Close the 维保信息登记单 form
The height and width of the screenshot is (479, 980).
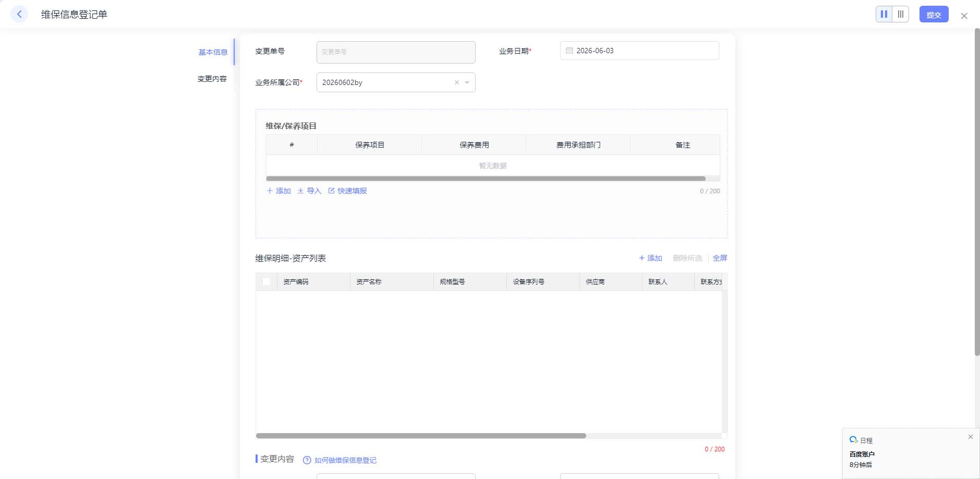point(964,16)
